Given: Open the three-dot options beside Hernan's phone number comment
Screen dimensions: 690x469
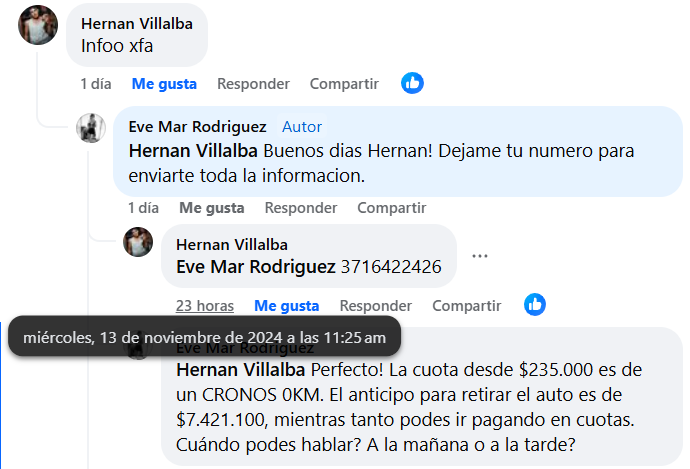Looking at the screenshot, I should pos(480,256).
